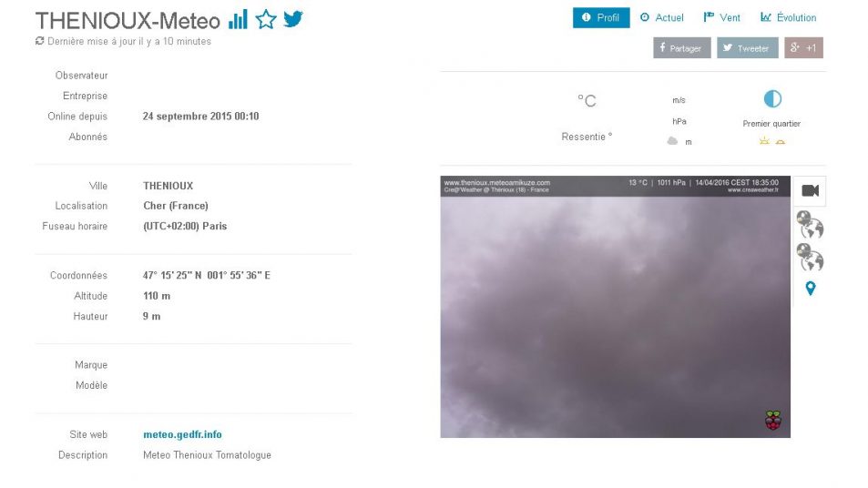Switch to the Profil tab
The width and height of the screenshot is (868, 488).
coord(601,17)
